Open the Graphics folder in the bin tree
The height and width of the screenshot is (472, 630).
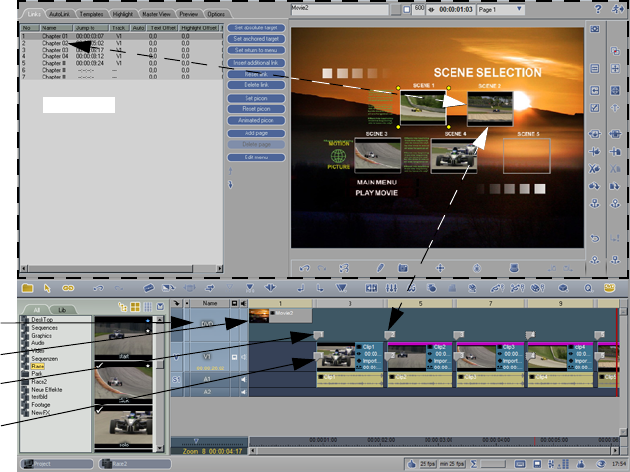[x=42, y=335]
